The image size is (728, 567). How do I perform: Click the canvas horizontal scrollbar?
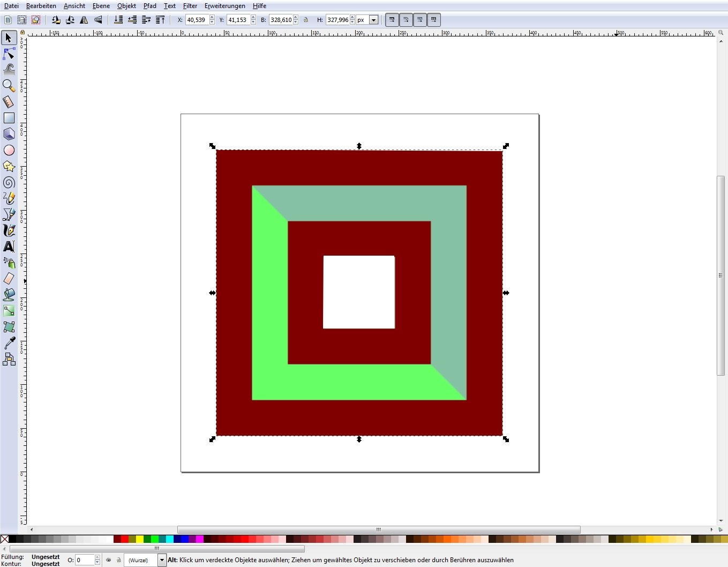pos(379,529)
